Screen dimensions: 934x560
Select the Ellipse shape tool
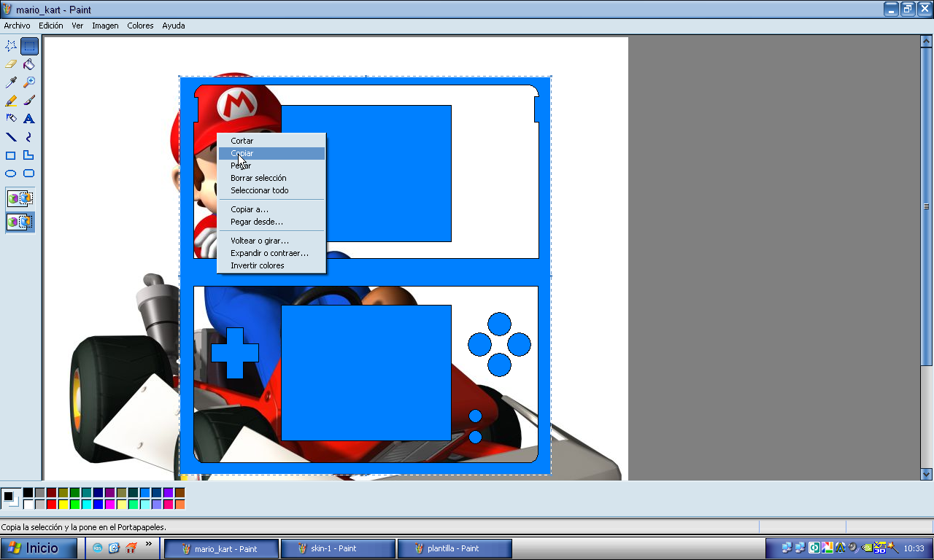pyautogui.click(x=11, y=174)
